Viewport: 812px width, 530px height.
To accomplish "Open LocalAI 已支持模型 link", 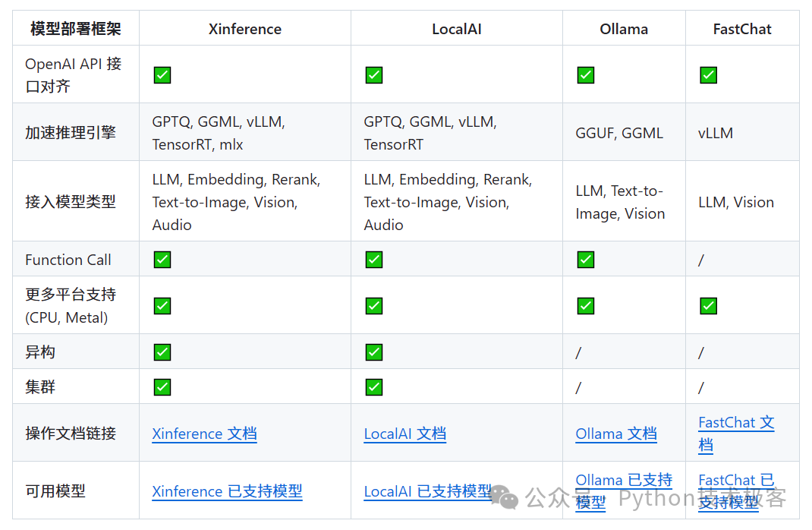I will (x=428, y=491).
